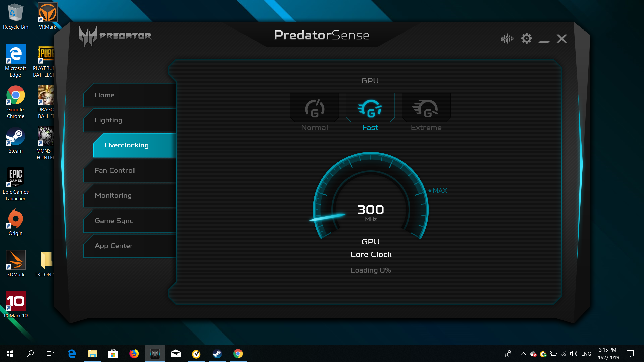The height and width of the screenshot is (362, 644).
Task: Open Mail from the taskbar
Action: click(176, 354)
